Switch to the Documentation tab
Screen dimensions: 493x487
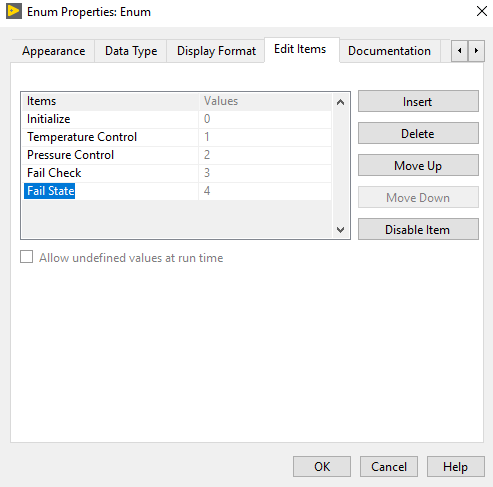click(389, 51)
